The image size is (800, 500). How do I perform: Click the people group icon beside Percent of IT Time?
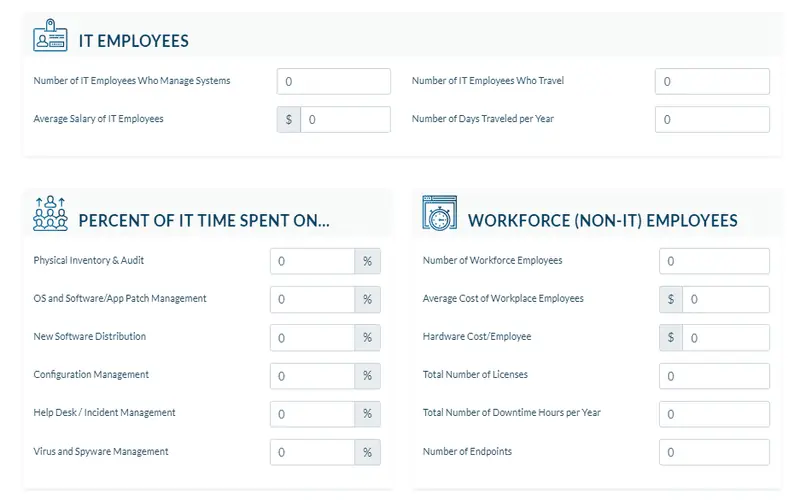point(50,213)
